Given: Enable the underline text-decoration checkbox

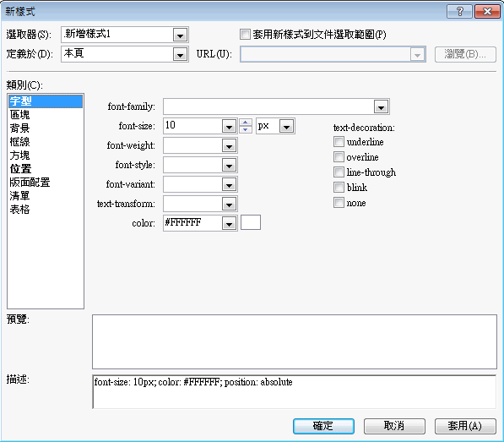Looking at the screenshot, I should pyautogui.click(x=339, y=142).
